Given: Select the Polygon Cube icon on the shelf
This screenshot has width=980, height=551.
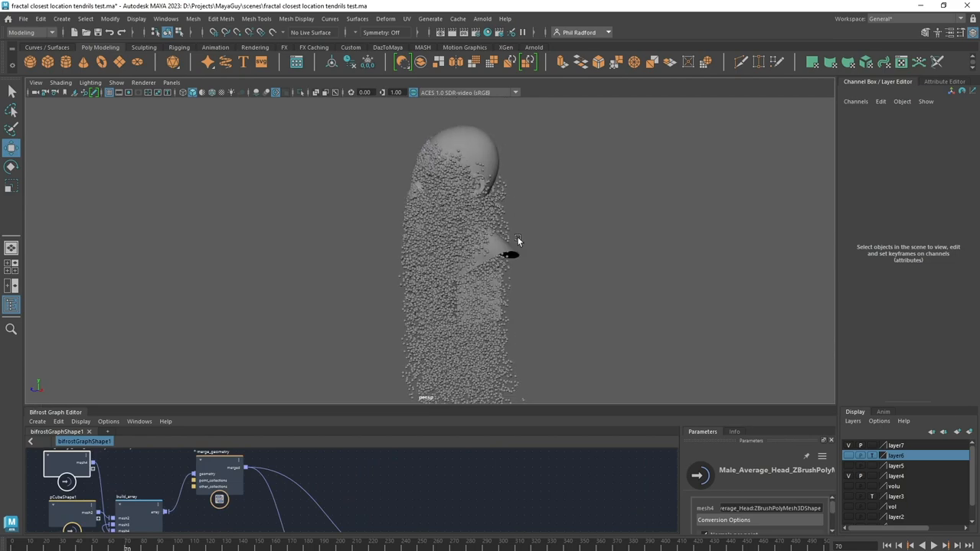Looking at the screenshot, I should click(x=46, y=62).
